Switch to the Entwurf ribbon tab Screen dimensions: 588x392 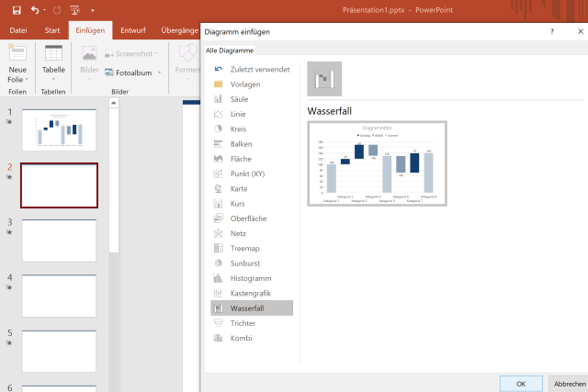click(x=133, y=30)
